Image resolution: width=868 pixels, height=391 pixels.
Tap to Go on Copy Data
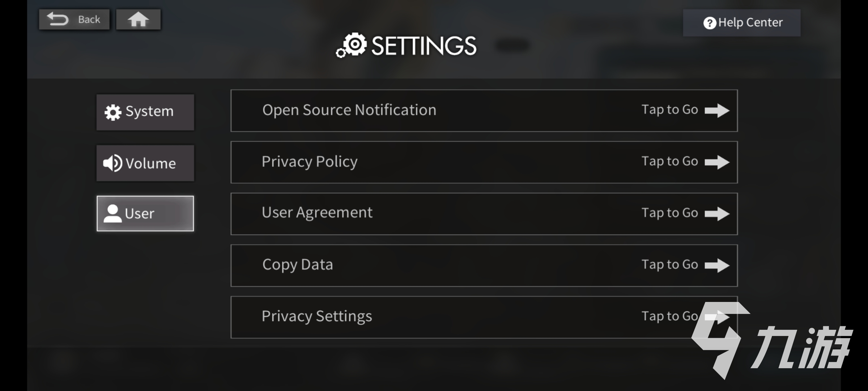click(669, 265)
